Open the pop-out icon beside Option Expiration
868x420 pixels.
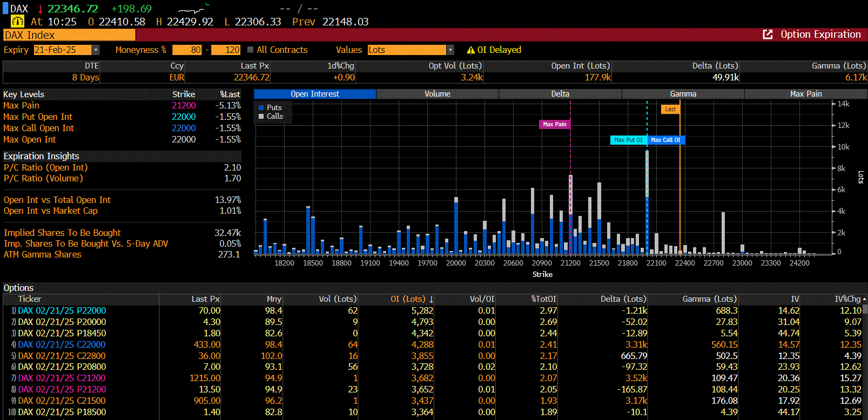768,35
